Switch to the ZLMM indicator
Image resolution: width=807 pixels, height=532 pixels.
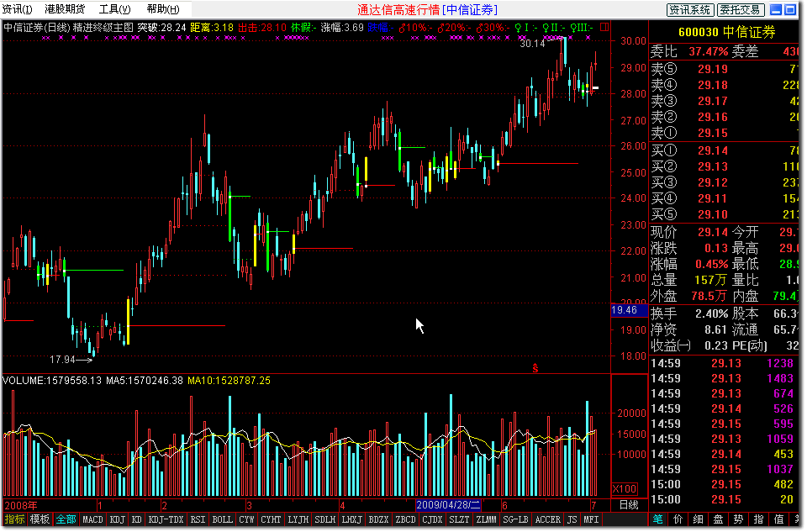486,519
